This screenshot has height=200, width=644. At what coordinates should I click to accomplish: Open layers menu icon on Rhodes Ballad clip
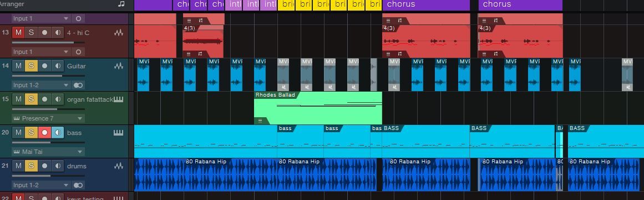(x=260, y=121)
